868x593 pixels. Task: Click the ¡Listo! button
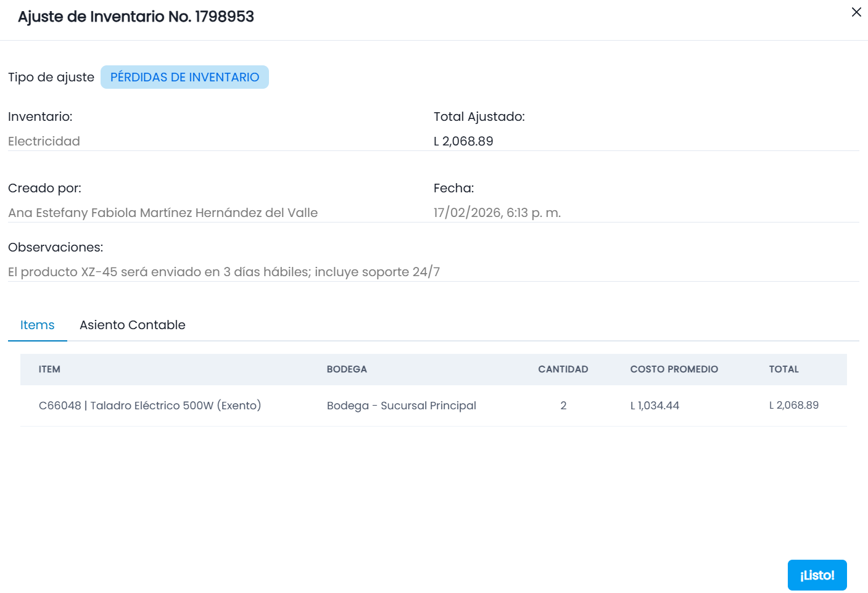pyautogui.click(x=817, y=575)
